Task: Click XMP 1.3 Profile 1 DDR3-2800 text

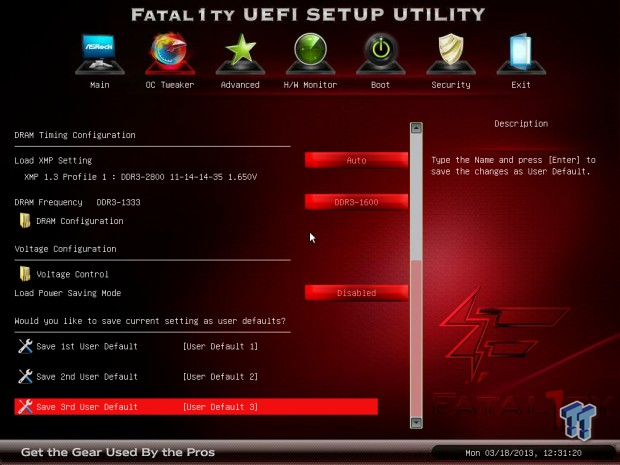Action: click(x=140, y=177)
